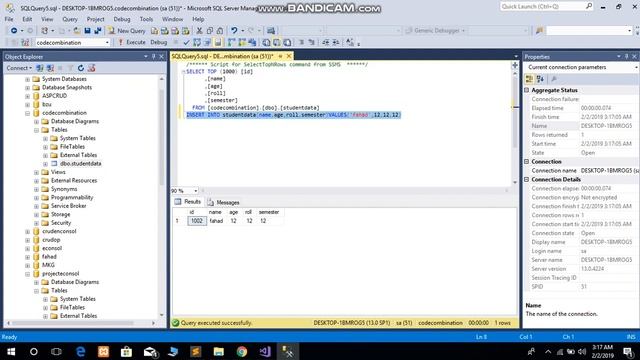Select the crudop database
640x360 pixels.
point(51,240)
